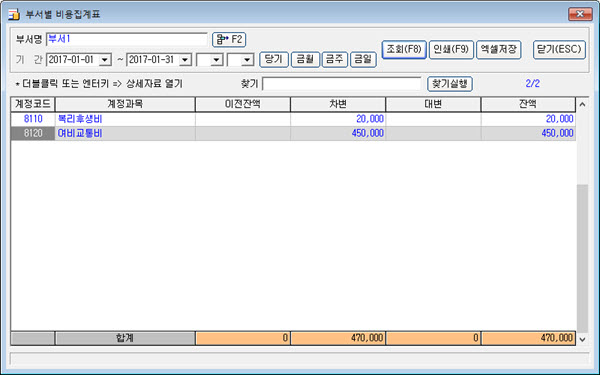Viewport: 600px width, 375px height.
Task: Click the 2/2 record counter
Action: coord(532,83)
